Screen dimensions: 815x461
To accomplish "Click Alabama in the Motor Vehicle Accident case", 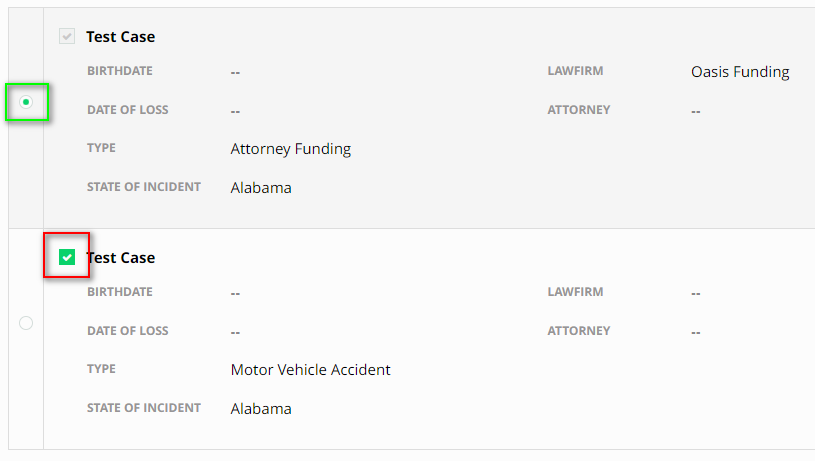I will 261,409.
